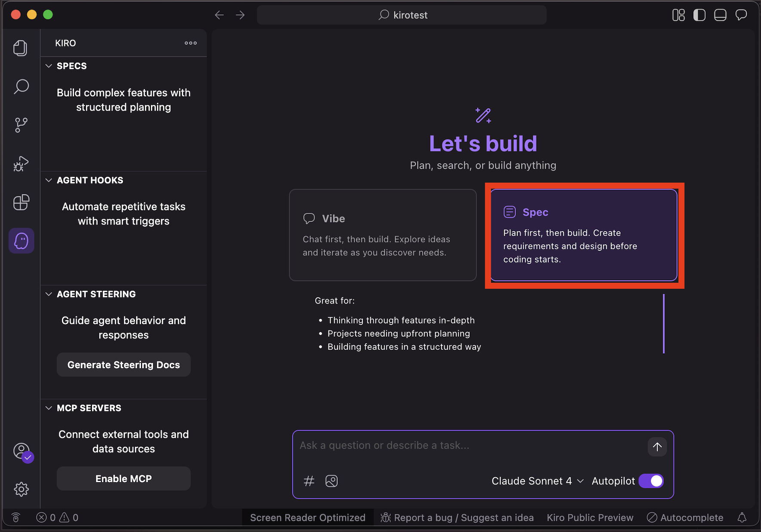
Task: Open the Manage settings gear
Action: coord(21,489)
